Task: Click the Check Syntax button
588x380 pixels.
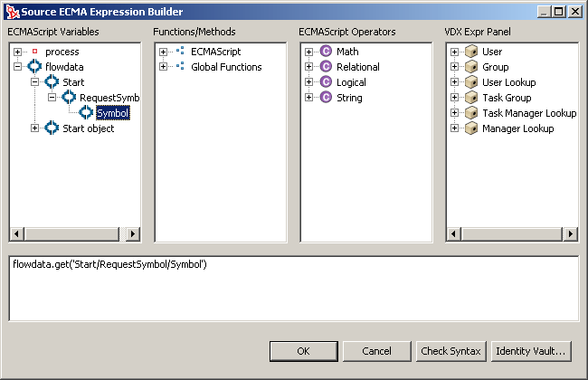Action: tap(450, 351)
